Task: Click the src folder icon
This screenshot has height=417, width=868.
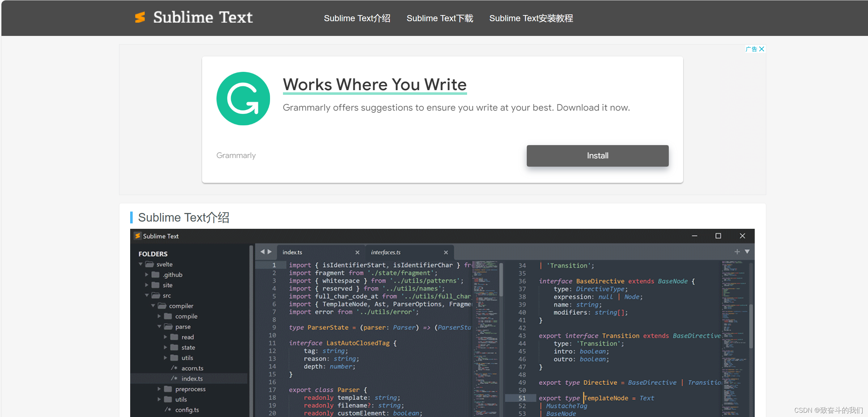Action: 156,295
